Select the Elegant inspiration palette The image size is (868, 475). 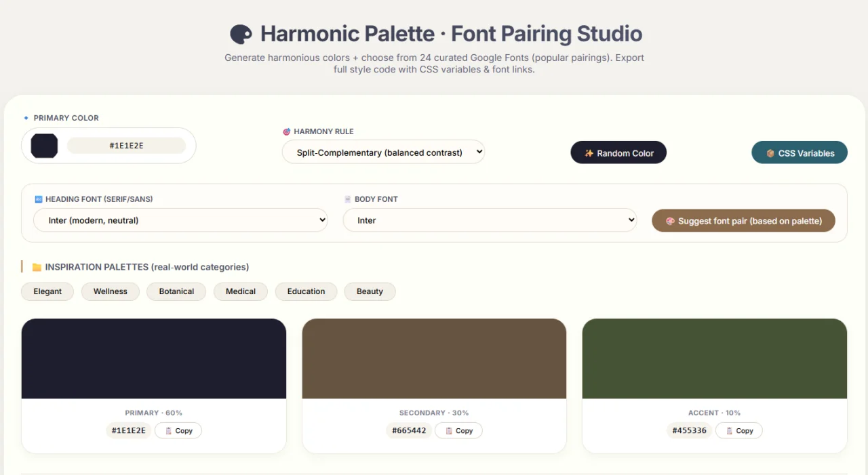(47, 291)
